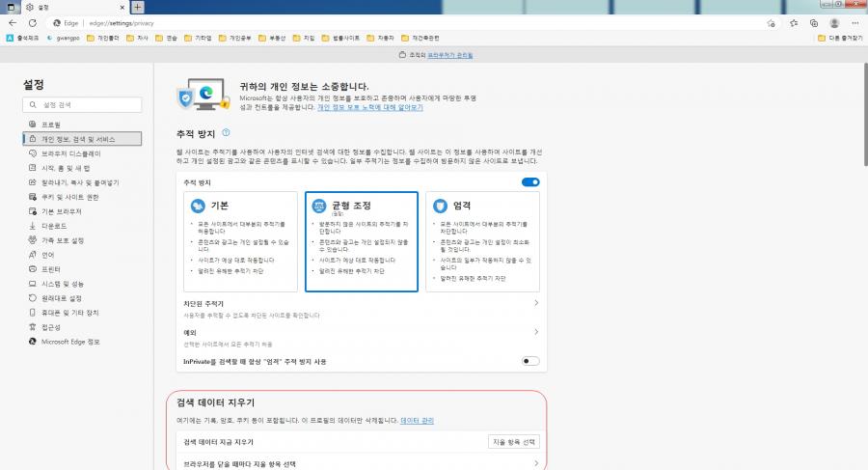Expand the 예외 exceptions row
The image size is (868, 470).
coord(535,332)
